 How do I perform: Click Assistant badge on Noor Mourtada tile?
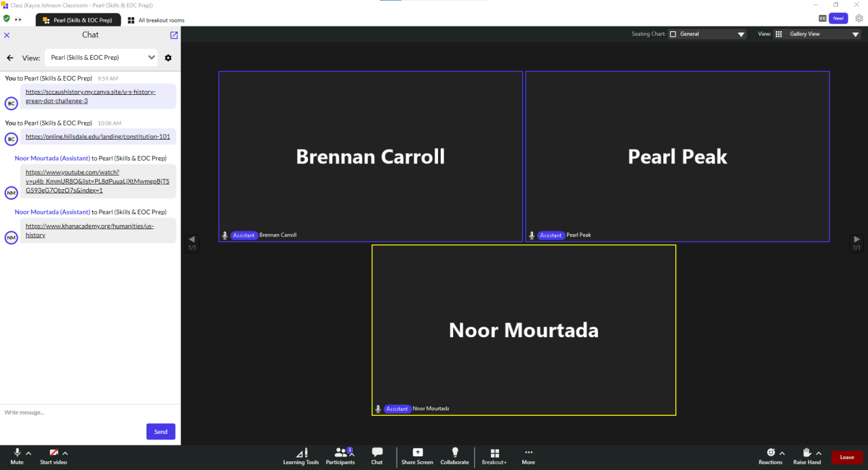(x=397, y=409)
